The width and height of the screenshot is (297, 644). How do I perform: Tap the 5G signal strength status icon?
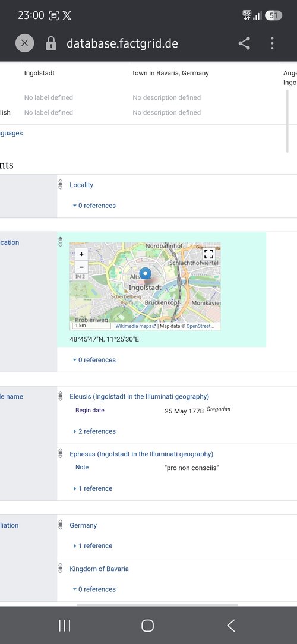pos(252,15)
